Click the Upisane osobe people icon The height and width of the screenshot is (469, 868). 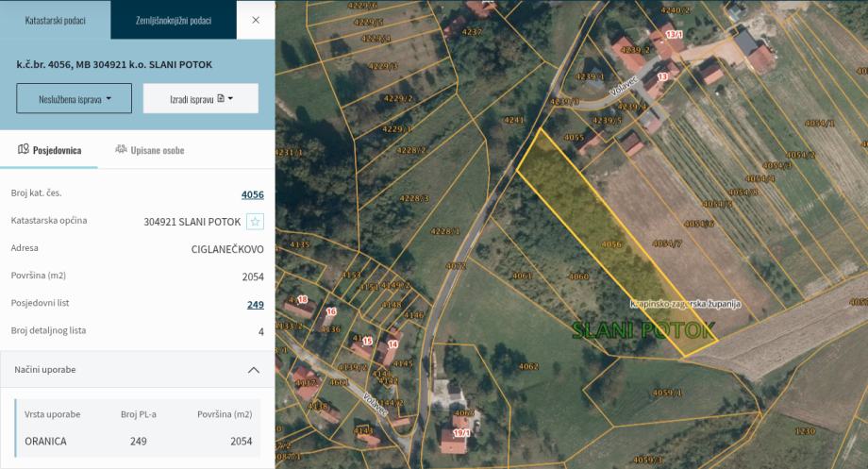[x=121, y=149]
